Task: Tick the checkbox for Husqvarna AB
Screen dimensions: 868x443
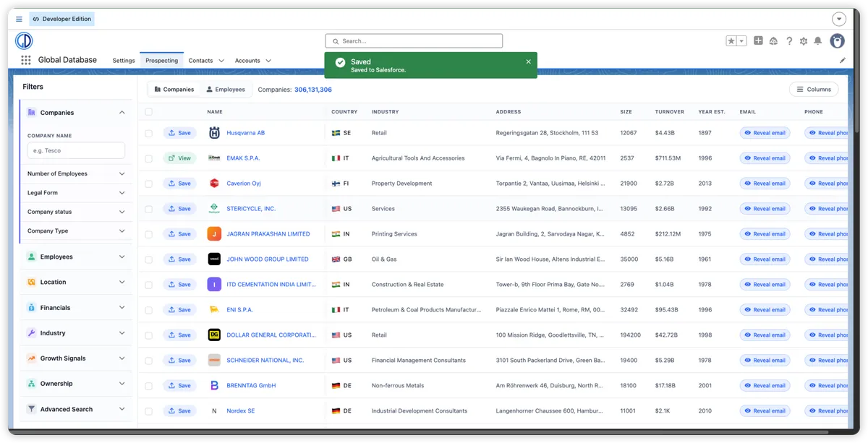Action: click(149, 134)
